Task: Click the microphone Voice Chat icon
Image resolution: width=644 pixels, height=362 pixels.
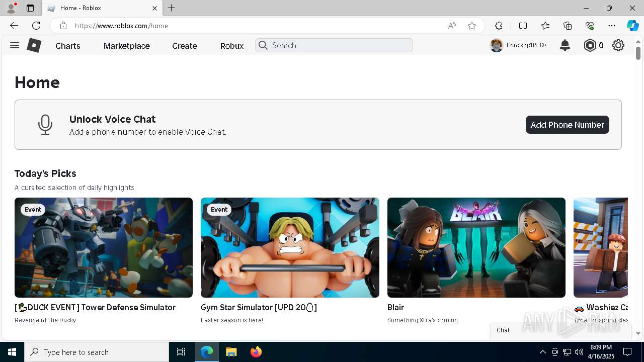Action: coord(45,125)
